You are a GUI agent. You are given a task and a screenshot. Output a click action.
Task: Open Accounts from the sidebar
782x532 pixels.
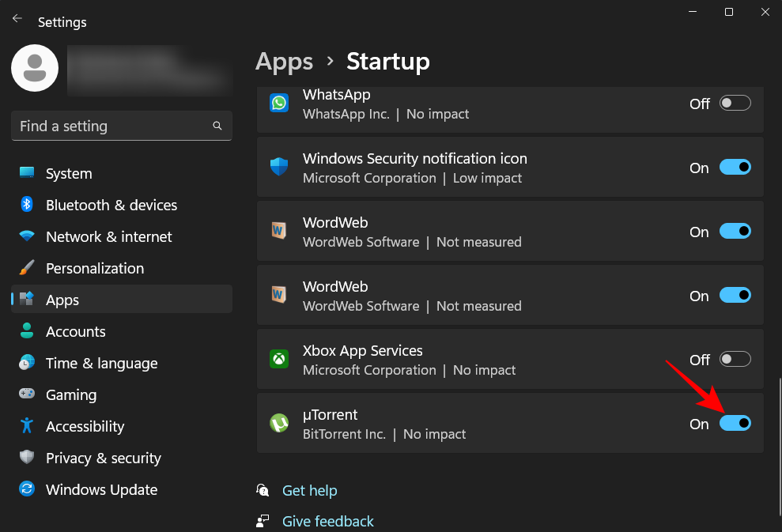tap(76, 331)
